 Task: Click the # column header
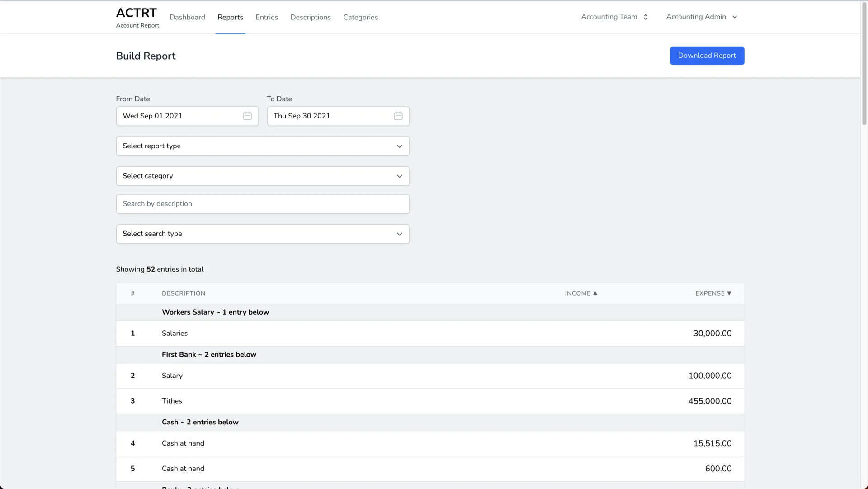tap(132, 293)
